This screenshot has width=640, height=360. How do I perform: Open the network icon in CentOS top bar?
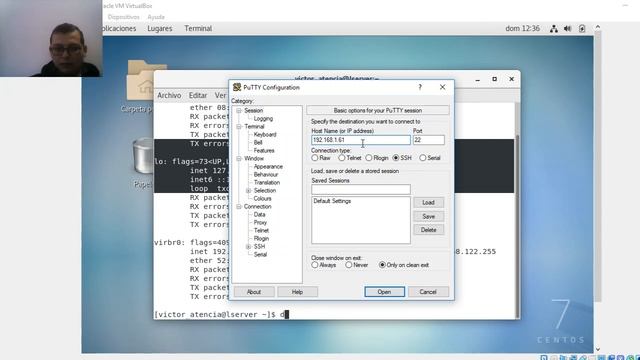(553, 29)
